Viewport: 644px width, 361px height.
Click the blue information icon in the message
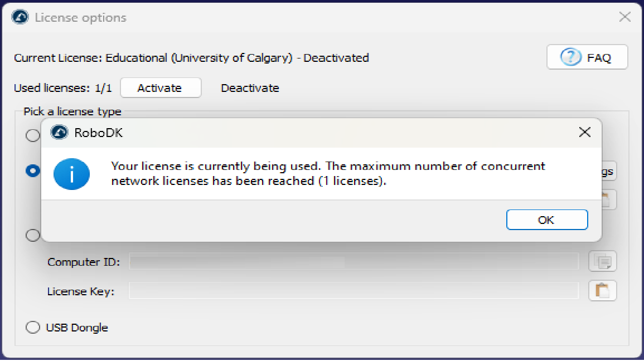tap(71, 173)
